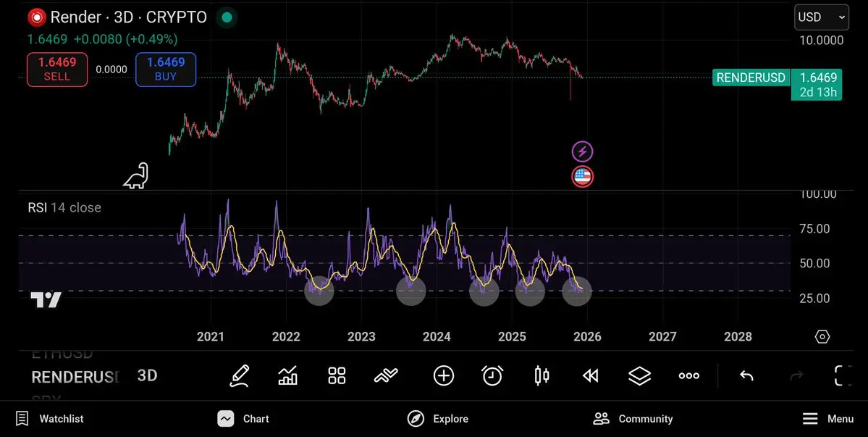Create an alert with alarm clock icon

tap(492, 375)
